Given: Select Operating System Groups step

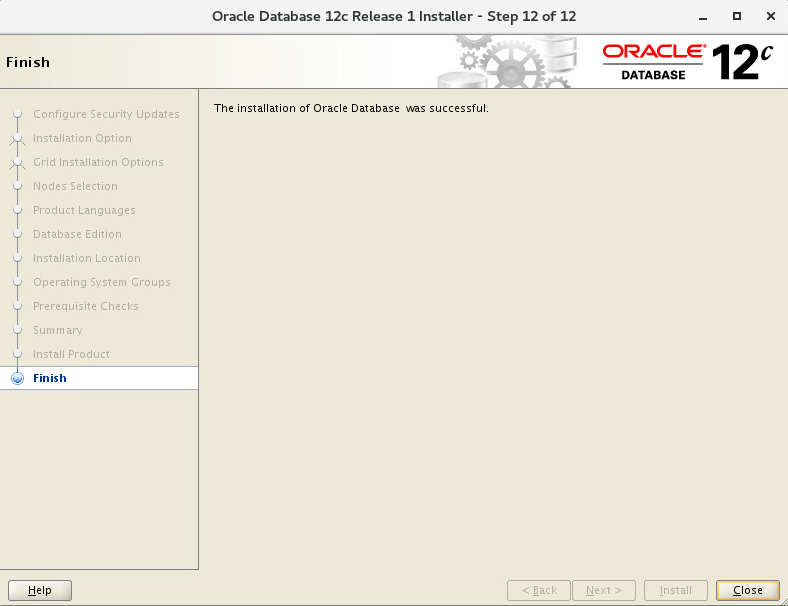Looking at the screenshot, I should pyautogui.click(x=102, y=282).
